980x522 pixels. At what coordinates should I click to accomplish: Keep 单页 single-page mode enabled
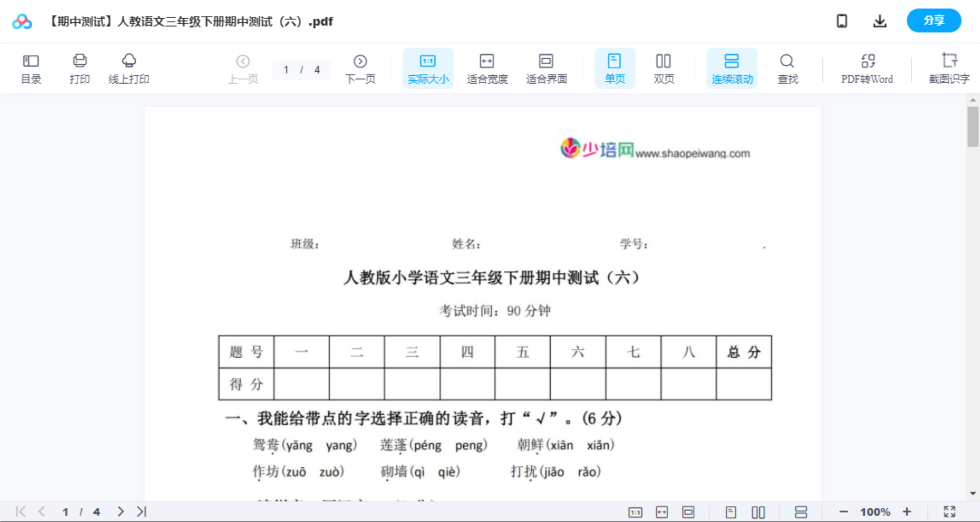click(x=615, y=68)
